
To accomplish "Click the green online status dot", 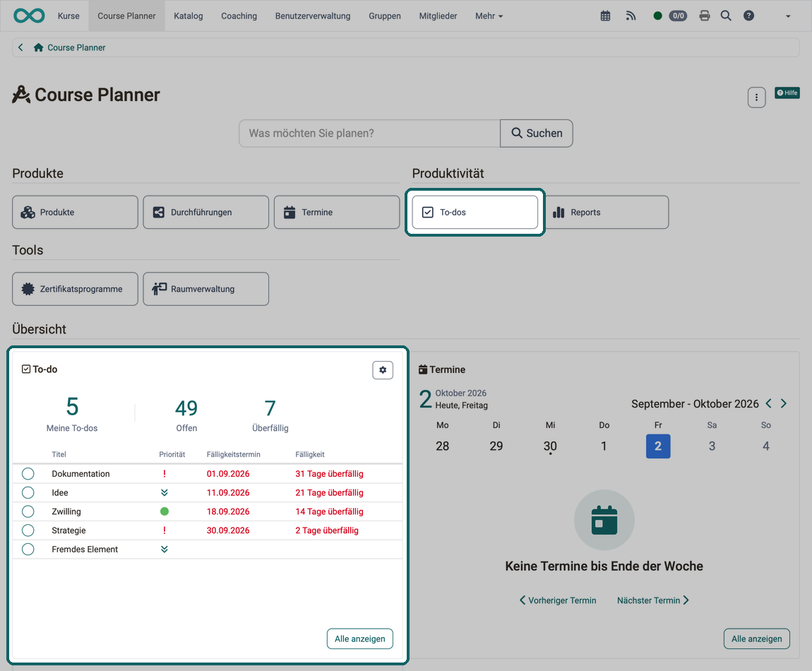I will point(657,16).
